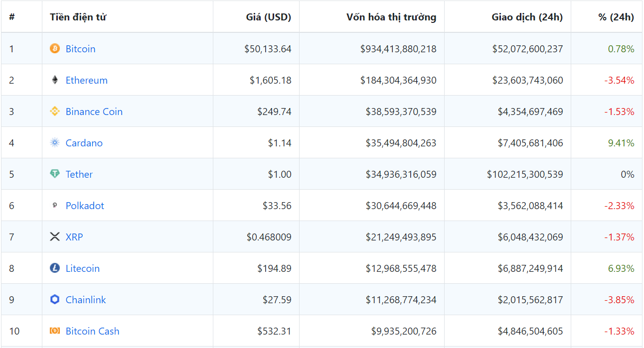Click Cardano's 9.41% change value
Image resolution: width=644 pixels, height=348 pixels.
[x=621, y=143]
